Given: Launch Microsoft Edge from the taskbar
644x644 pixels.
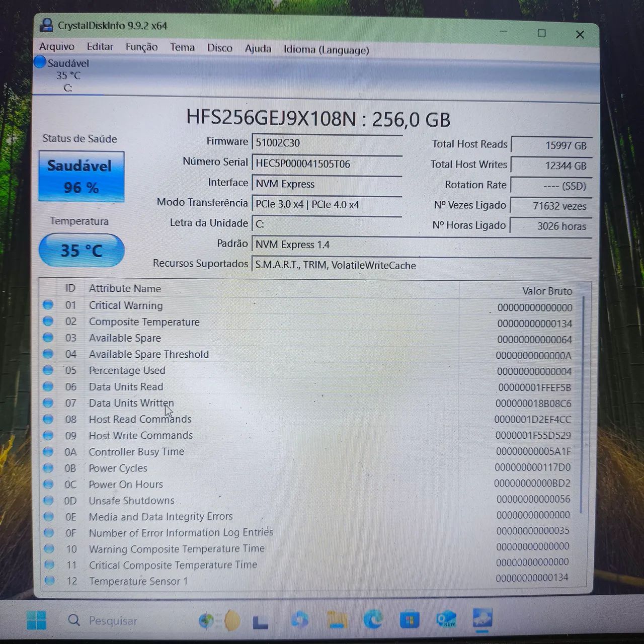Looking at the screenshot, I should pyautogui.click(x=373, y=619).
